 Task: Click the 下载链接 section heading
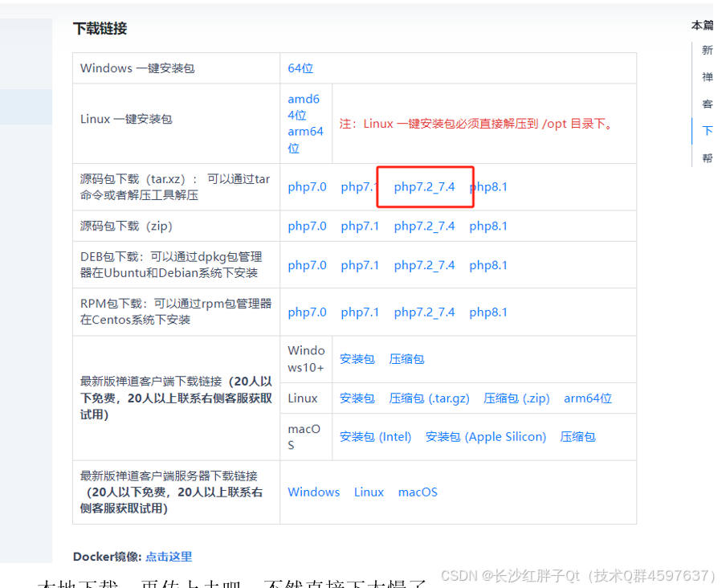100,29
